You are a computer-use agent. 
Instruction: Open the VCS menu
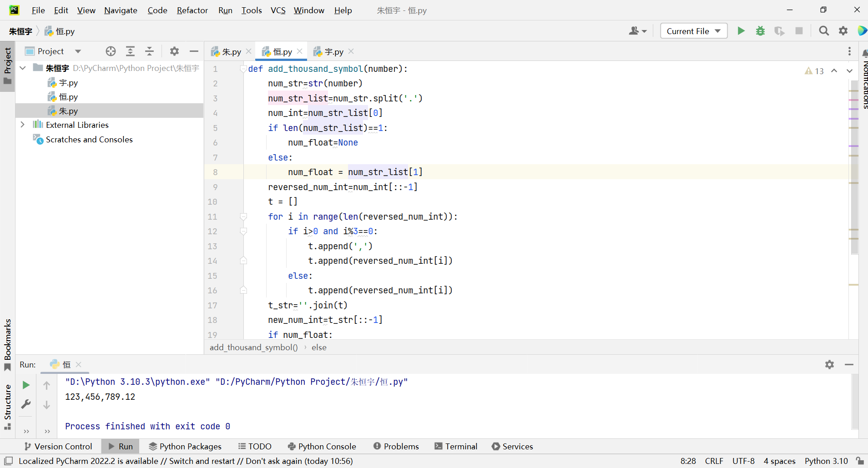278,10
